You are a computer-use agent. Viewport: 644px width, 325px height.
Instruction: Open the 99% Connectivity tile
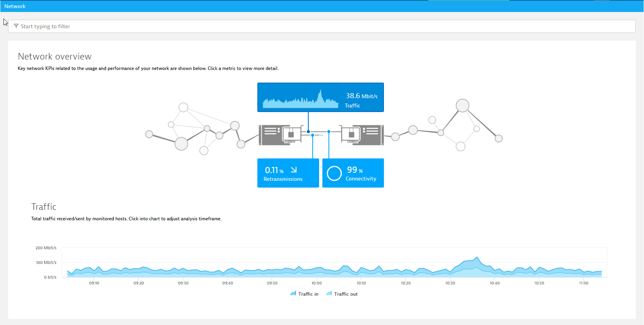[353, 173]
